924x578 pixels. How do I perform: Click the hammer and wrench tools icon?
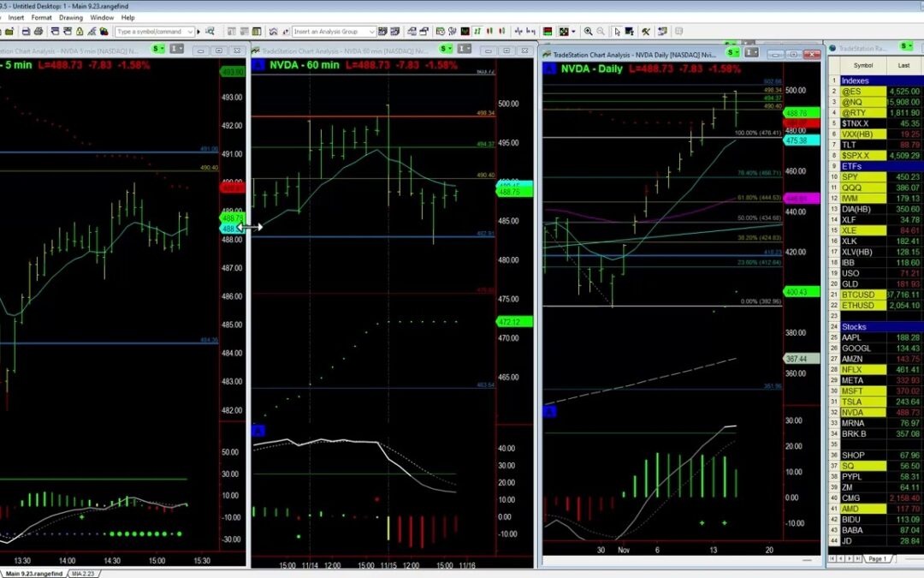(x=646, y=32)
